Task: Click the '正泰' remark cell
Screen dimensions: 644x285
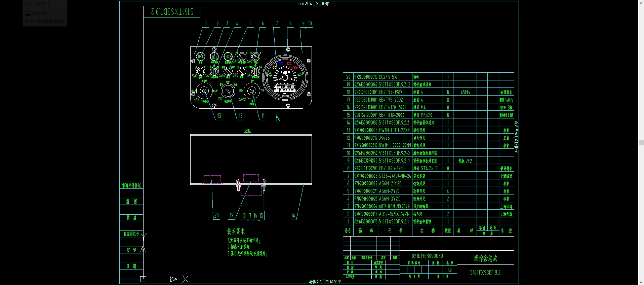Action: click(506, 138)
